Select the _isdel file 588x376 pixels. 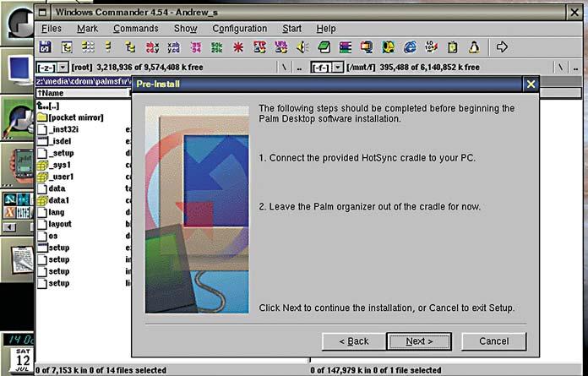pyautogui.click(x=54, y=141)
